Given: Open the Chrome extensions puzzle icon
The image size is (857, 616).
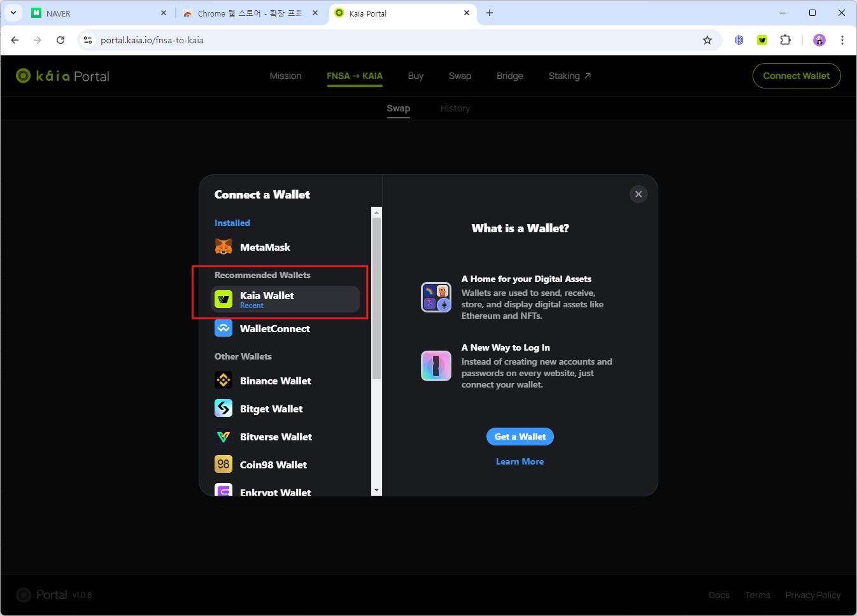Looking at the screenshot, I should tap(786, 40).
